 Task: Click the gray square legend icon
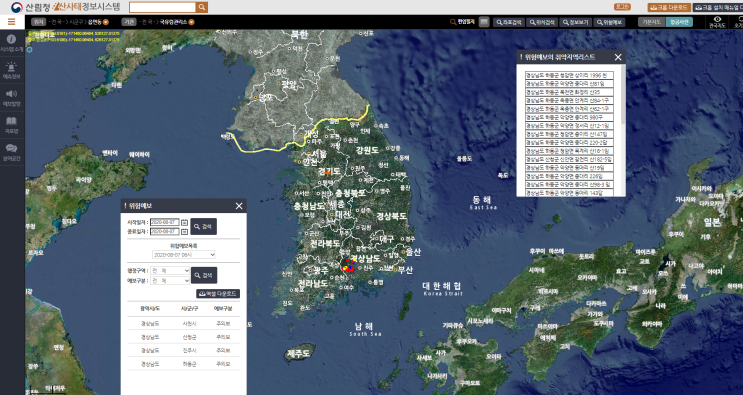click(x=484, y=22)
